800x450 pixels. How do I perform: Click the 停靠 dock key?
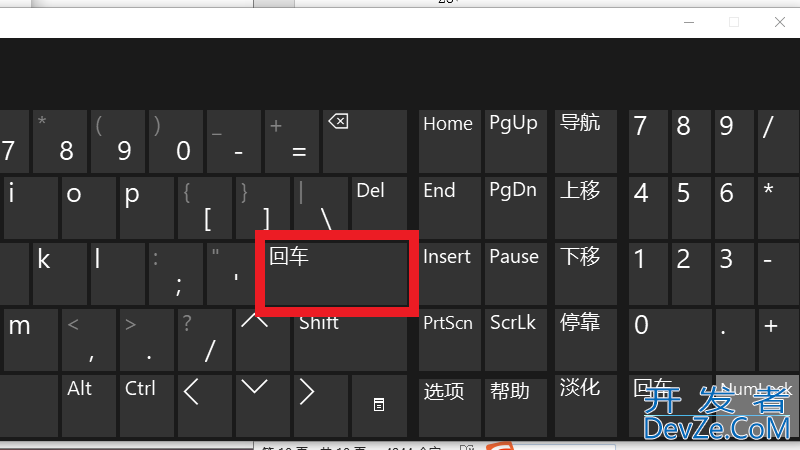pos(586,339)
